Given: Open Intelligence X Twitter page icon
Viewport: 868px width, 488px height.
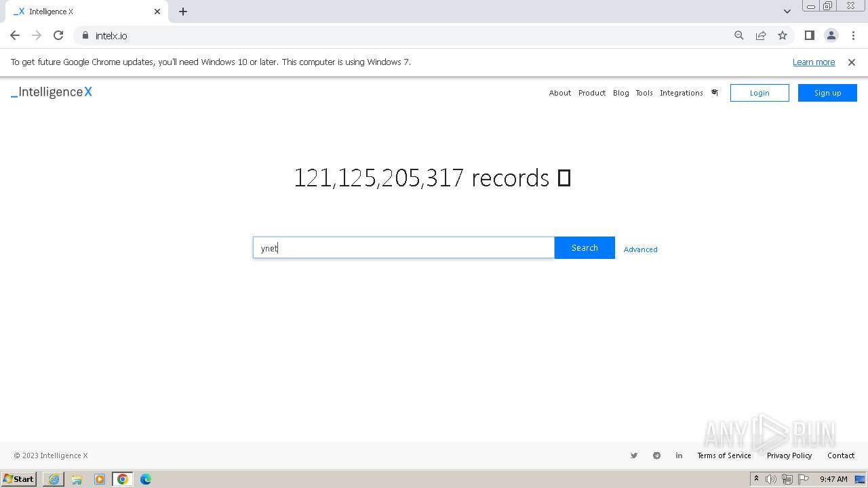Looking at the screenshot, I should click(634, 455).
